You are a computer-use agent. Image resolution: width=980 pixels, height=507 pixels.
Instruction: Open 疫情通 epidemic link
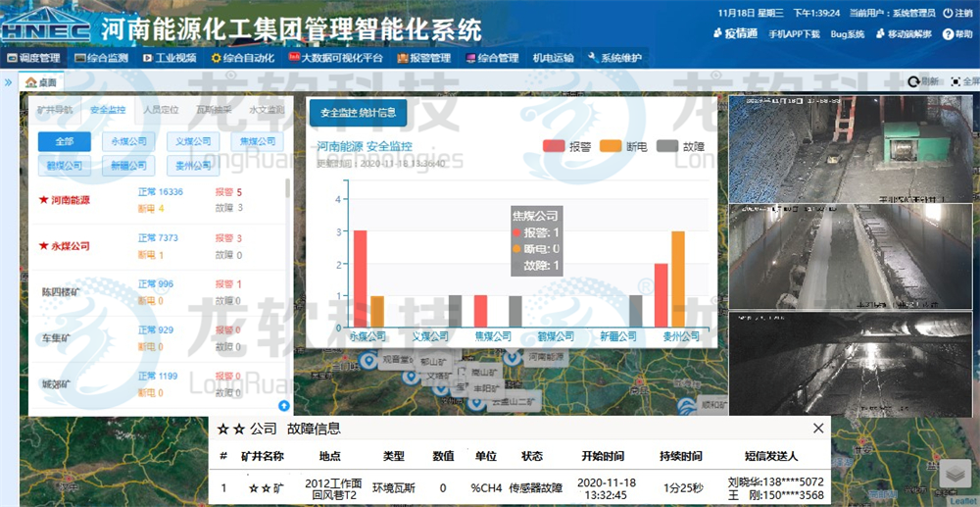click(734, 34)
